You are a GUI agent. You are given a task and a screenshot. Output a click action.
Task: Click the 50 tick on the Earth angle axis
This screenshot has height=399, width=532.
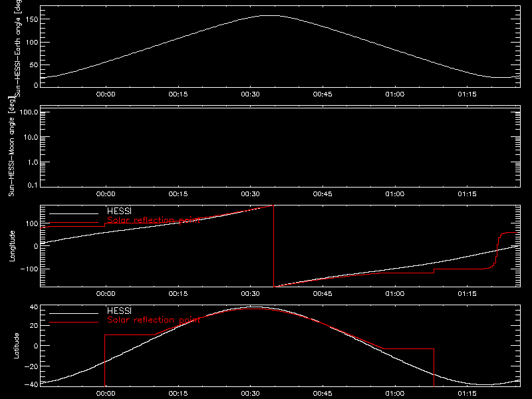(x=34, y=65)
